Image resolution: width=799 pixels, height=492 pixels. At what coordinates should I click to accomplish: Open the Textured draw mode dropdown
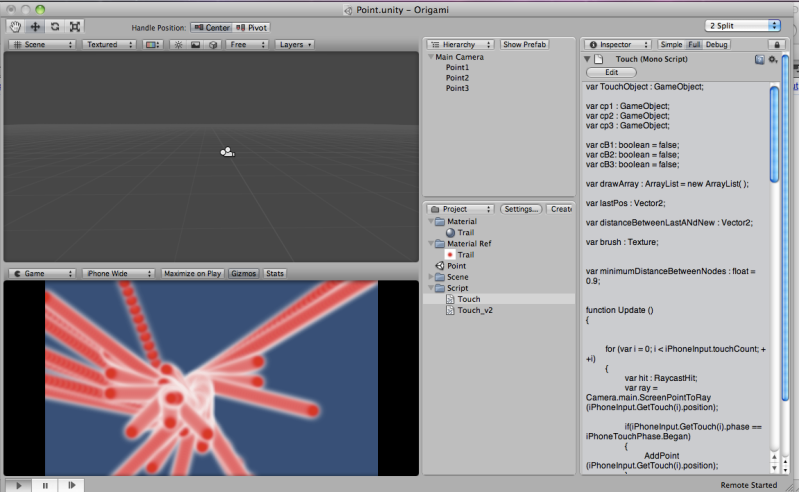(108, 45)
